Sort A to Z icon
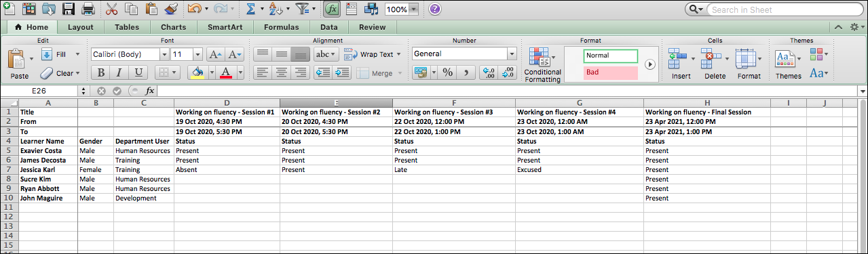 click(x=276, y=9)
